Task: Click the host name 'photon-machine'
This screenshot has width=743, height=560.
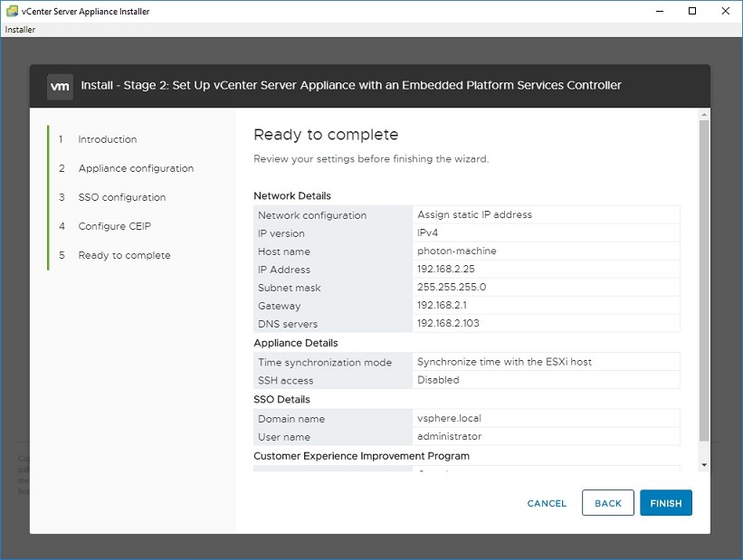Action: pyautogui.click(x=457, y=251)
